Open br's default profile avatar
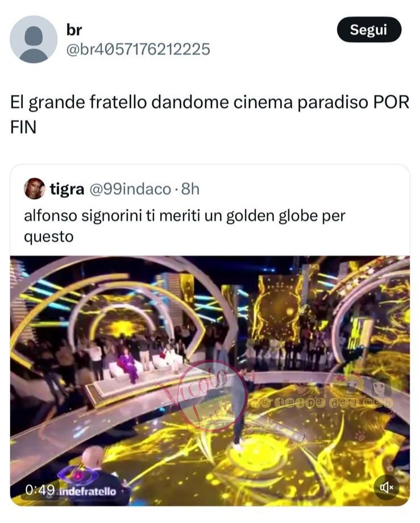 [34, 39]
